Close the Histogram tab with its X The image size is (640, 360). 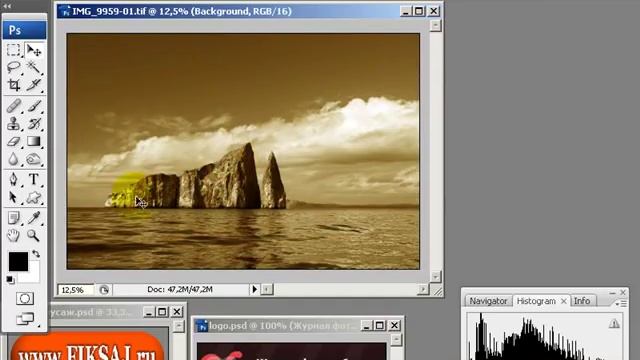[564, 301]
